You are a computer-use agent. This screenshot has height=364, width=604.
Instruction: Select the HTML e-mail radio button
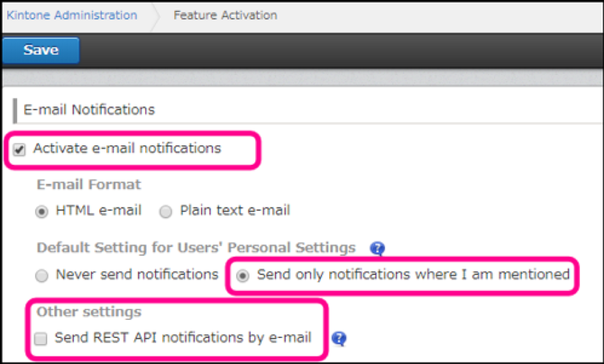tap(42, 212)
